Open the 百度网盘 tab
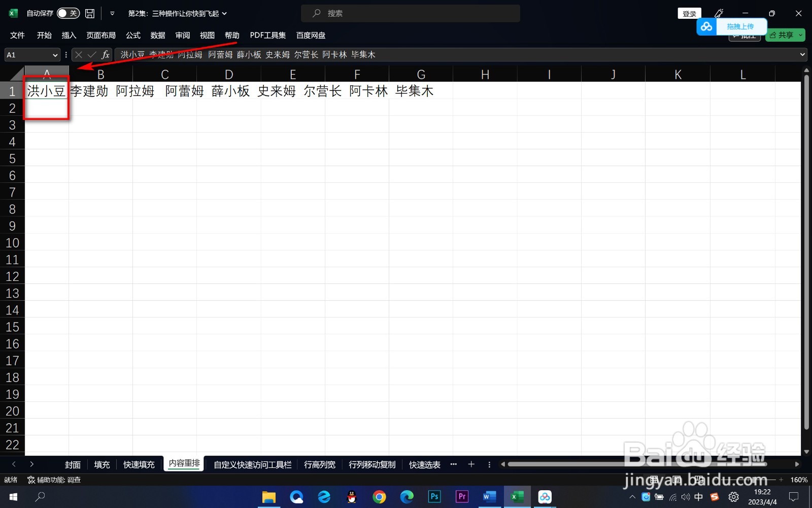Screen dimensions: 812x508 [x=311, y=35]
